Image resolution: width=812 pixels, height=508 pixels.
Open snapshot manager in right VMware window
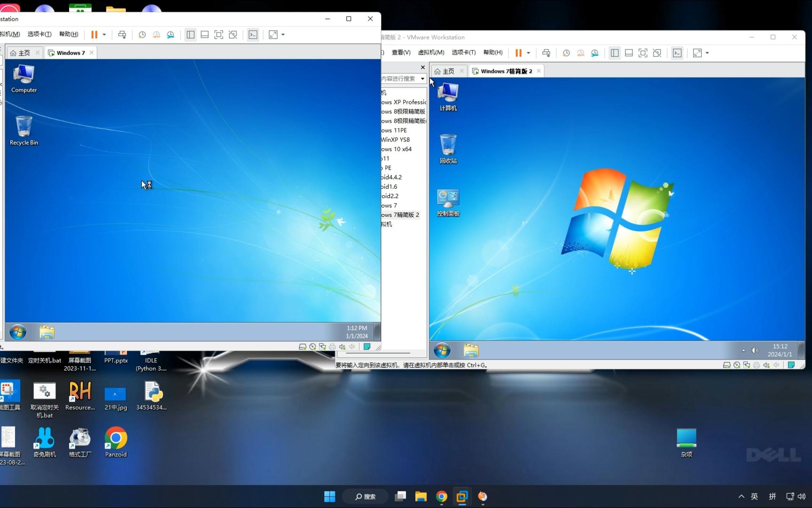(x=595, y=53)
